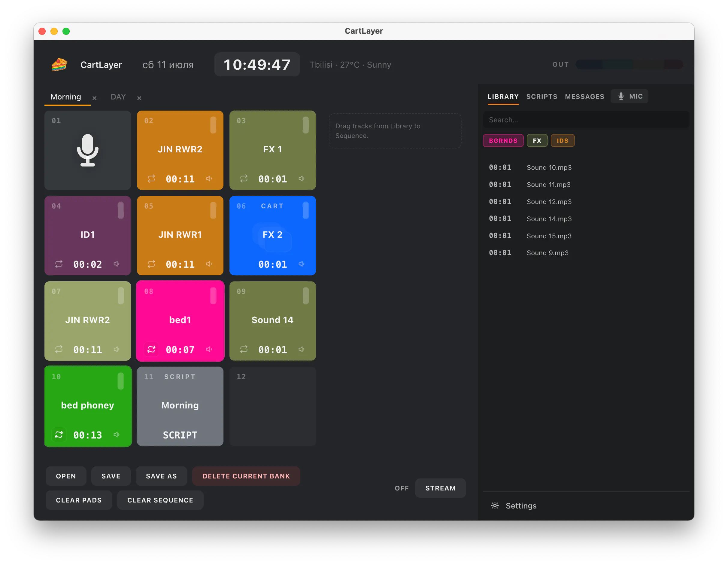This screenshot has width=728, height=565.
Task: Select Sound 14.mp3 in the library
Action: click(586, 219)
